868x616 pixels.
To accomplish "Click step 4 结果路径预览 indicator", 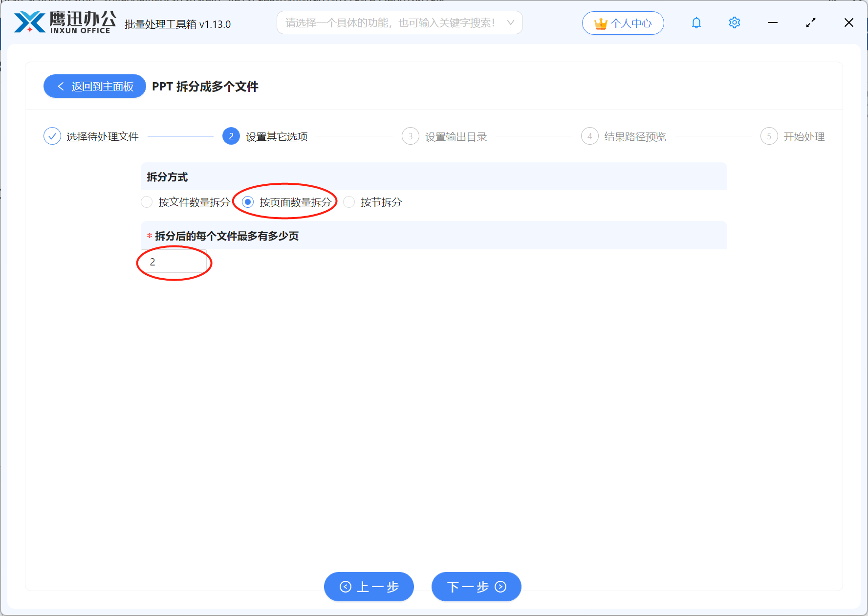I will (x=589, y=136).
